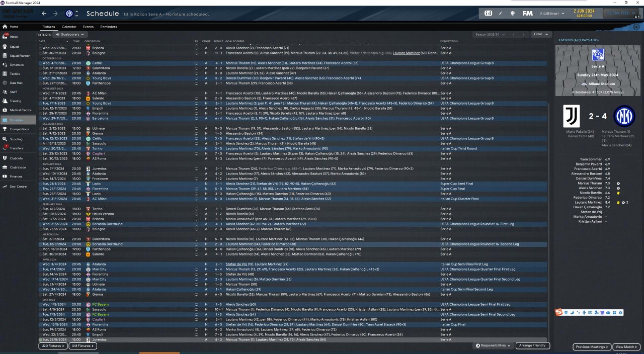This screenshot has height=354, width=644.
Task: Open the Filter dropdown
Action: tap(541, 35)
